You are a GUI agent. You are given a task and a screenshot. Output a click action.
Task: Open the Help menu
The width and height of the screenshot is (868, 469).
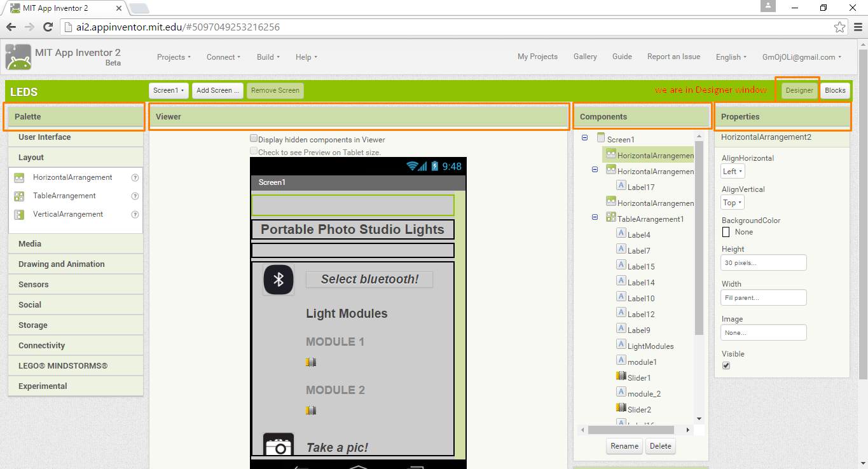(x=306, y=57)
